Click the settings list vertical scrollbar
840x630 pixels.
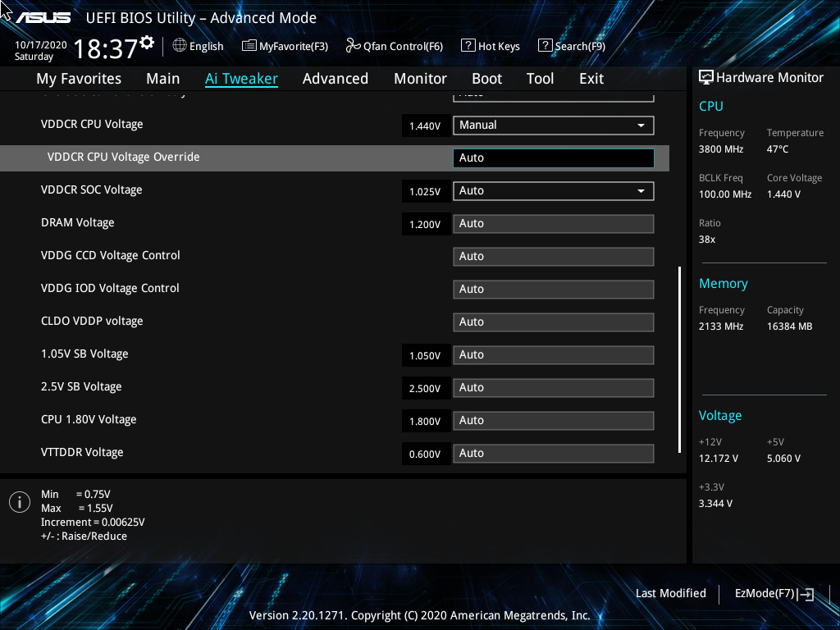click(679, 359)
